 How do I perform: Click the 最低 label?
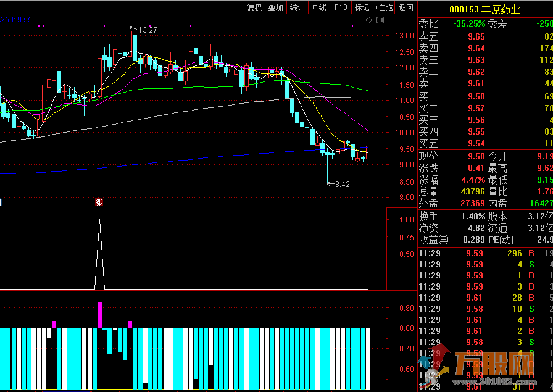[x=498, y=180]
